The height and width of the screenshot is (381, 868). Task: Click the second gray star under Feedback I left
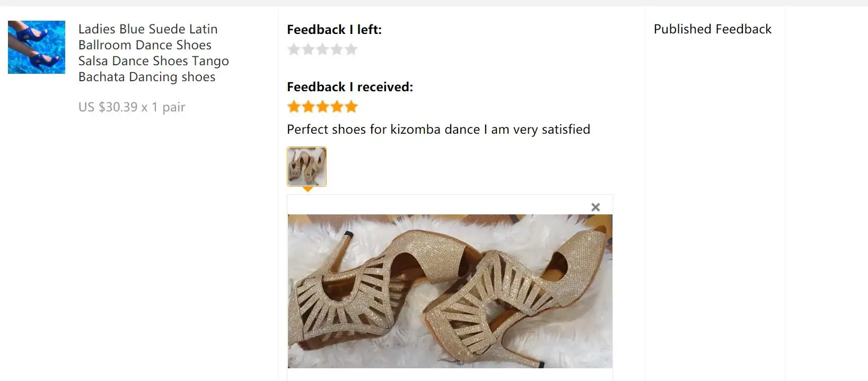pyautogui.click(x=308, y=49)
